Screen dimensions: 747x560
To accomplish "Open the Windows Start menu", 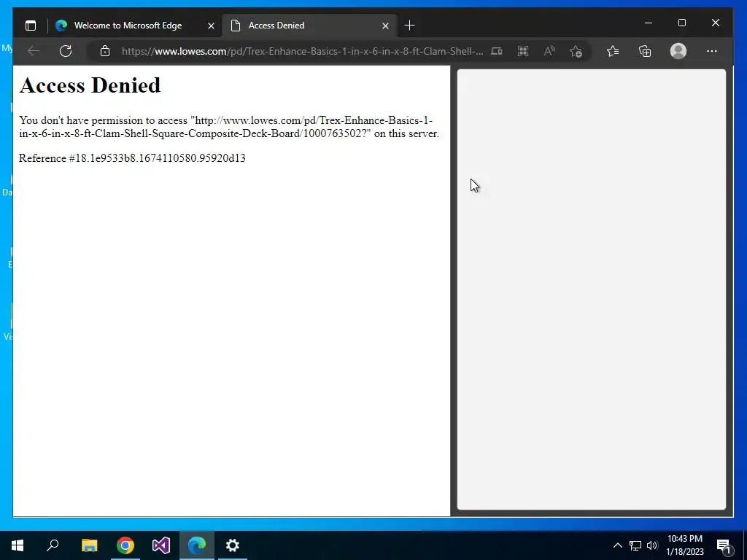I will (18, 545).
